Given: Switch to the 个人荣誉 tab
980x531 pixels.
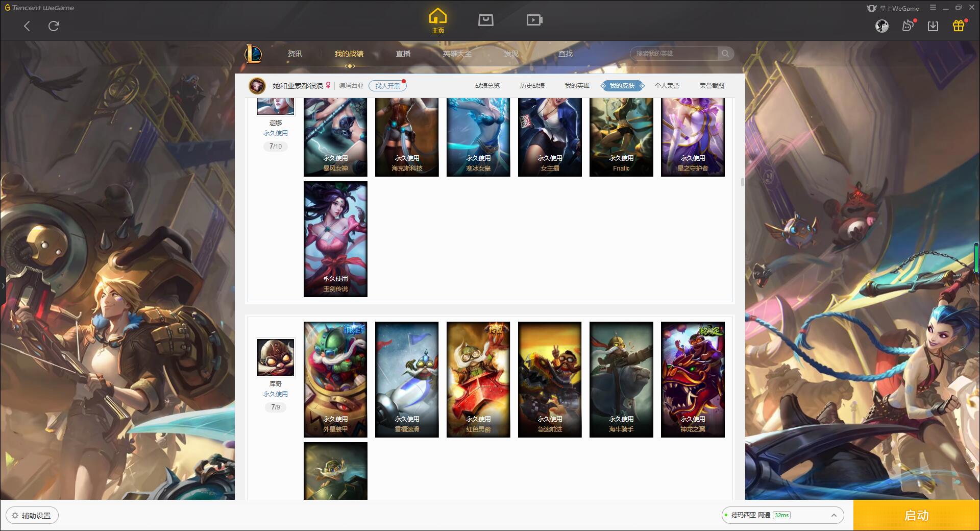Looking at the screenshot, I should [x=667, y=86].
